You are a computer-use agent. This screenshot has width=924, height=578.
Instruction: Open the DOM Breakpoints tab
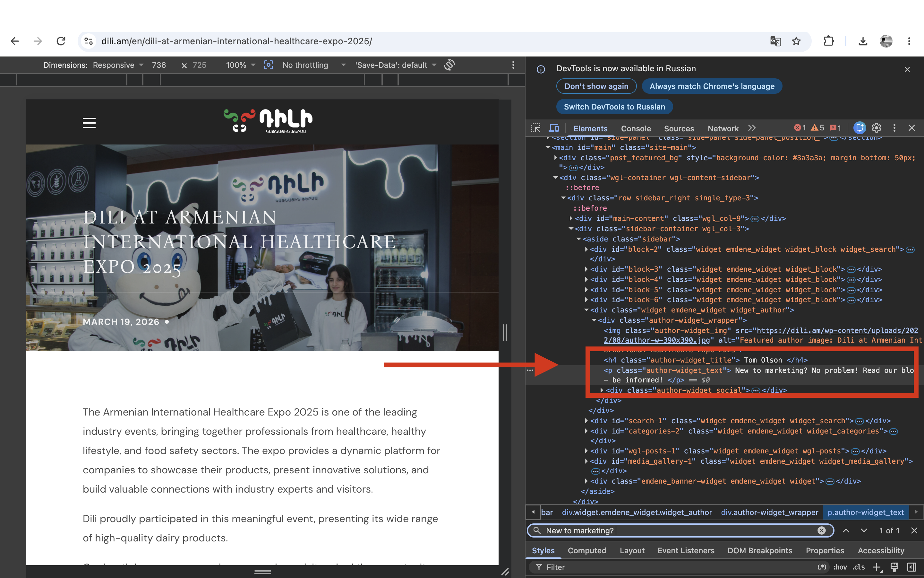(760, 550)
